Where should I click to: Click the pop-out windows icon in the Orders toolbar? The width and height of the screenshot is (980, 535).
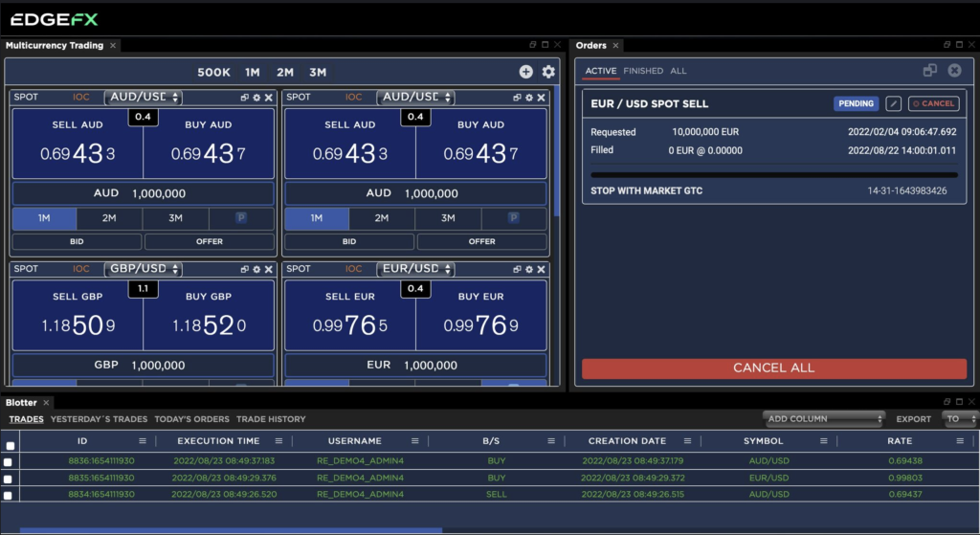click(x=929, y=71)
